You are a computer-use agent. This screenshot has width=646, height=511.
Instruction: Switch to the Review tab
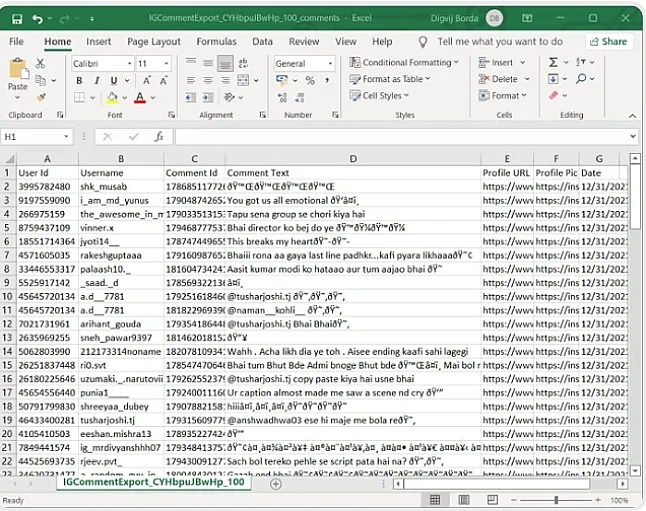click(304, 42)
